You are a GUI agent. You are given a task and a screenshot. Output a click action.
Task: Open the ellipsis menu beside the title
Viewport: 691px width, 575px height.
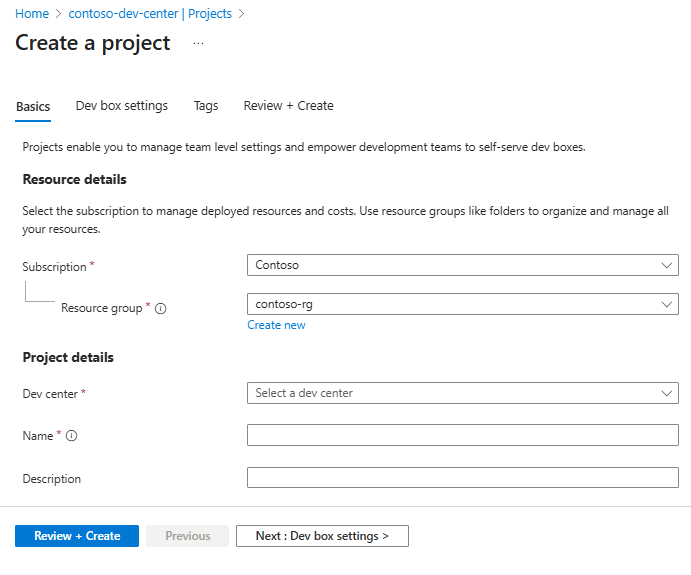(198, 43)
